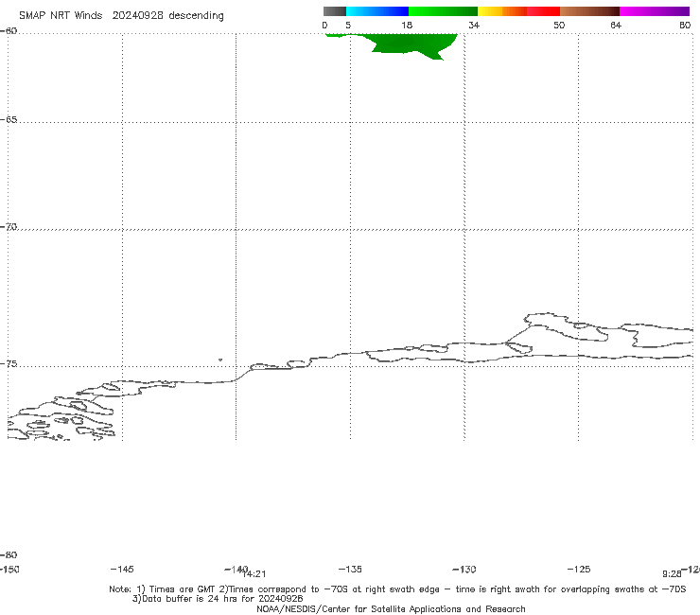Click the "SMAP NRT Winds" title text
Image resolution: width=700 pixels, height=615 pixels.
pyautogui.click(x=61, y=16)
